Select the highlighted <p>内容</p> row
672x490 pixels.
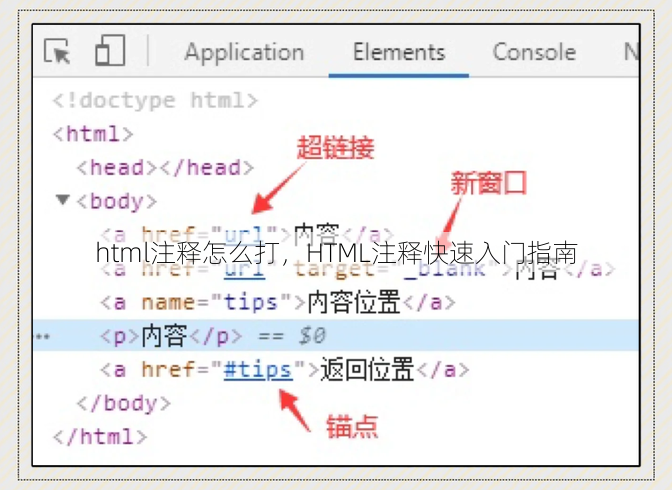coord(336,335)
